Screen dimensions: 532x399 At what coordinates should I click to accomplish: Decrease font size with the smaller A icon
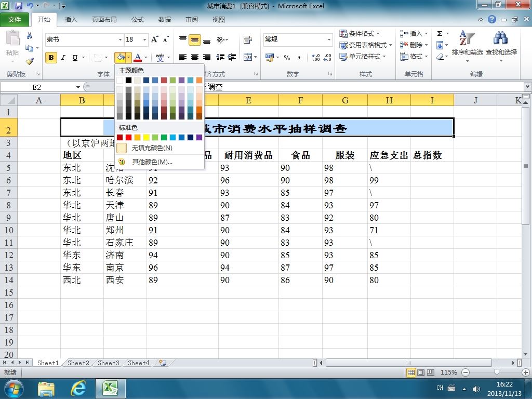click(x=166, y=39)
